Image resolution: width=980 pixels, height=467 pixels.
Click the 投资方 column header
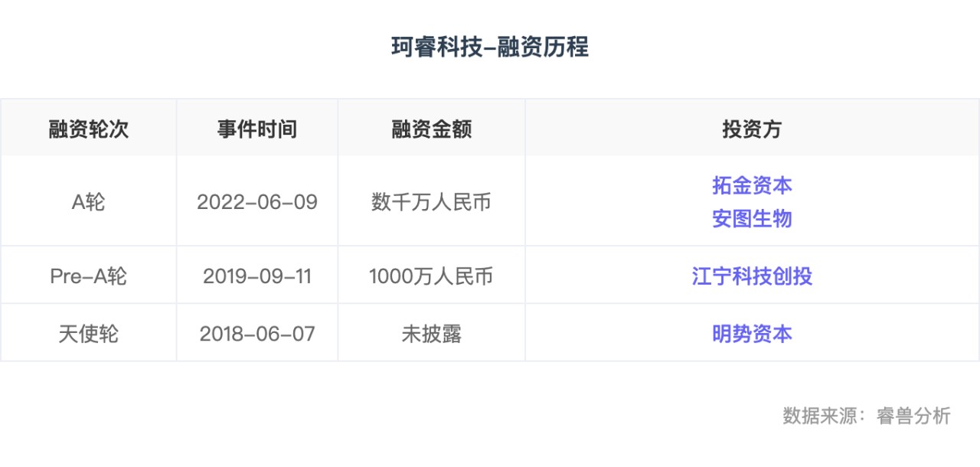click(x=752, y=129)
